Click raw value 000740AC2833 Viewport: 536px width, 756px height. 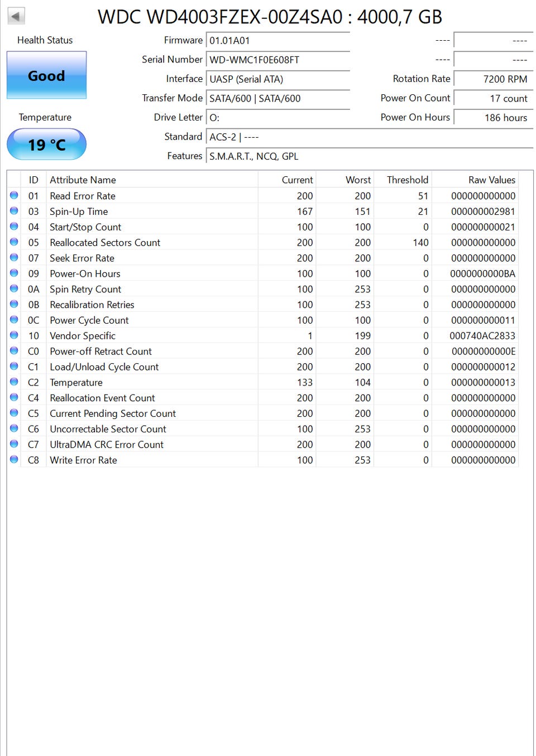482,336
